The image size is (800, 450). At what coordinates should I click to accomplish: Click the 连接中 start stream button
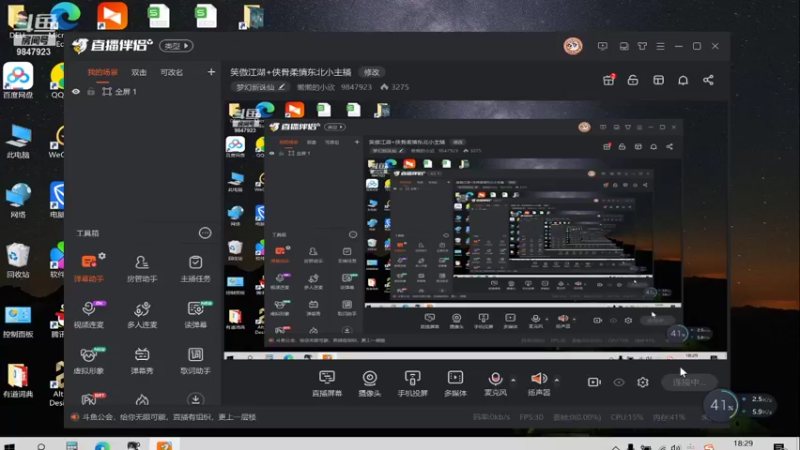(689, 382)
